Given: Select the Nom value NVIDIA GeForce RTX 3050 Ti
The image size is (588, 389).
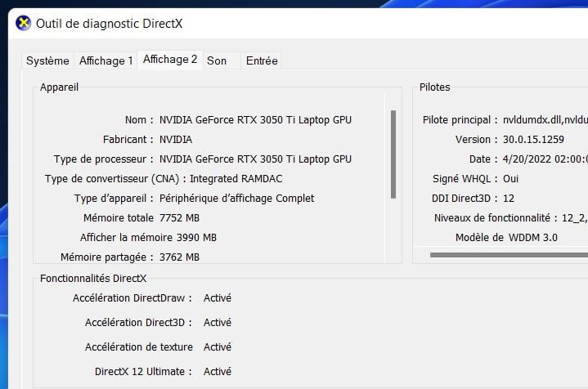Looking at the screenshot, I should point(255,120).
